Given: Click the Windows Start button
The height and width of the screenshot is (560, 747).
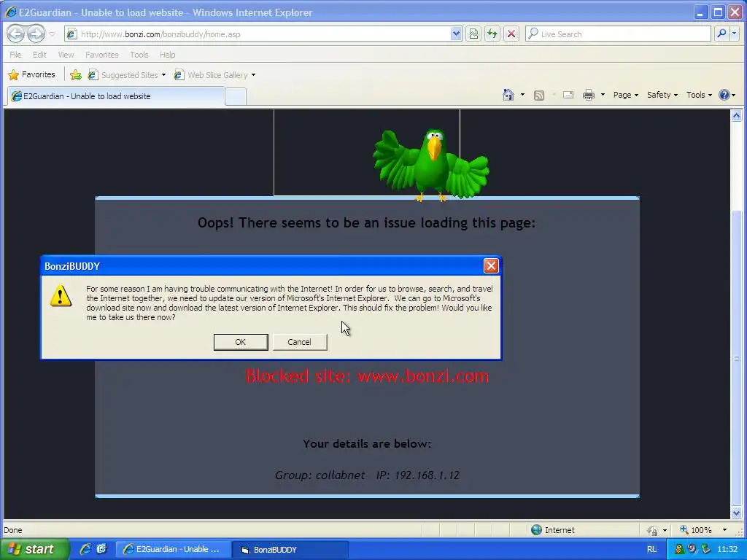Looking at the screenshot, I should tap(34, 549).
